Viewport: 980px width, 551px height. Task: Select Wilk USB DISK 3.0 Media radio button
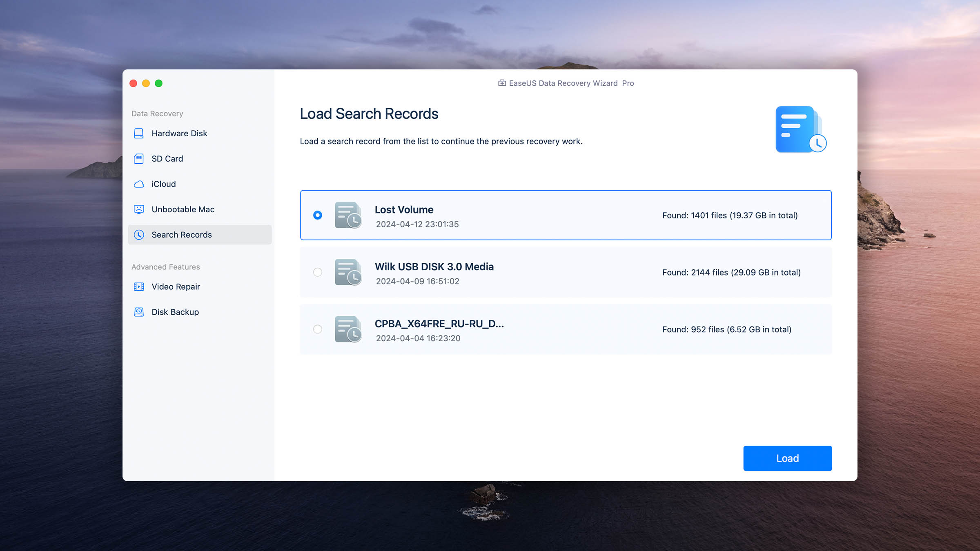click(317, 272)
